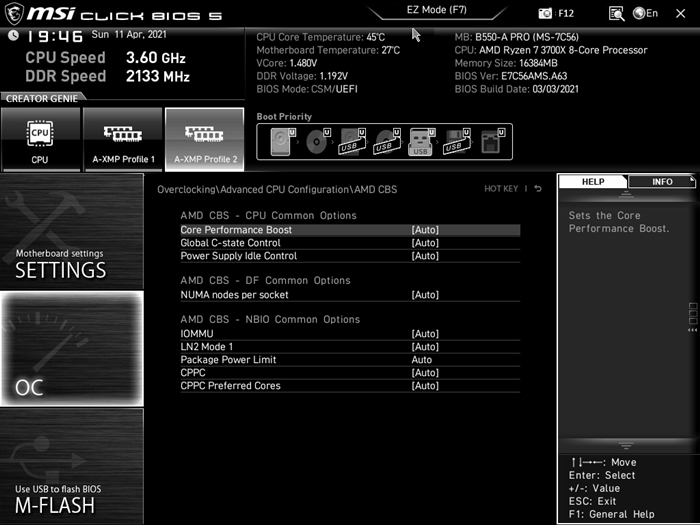This screenshot has height=525, width=700.
Task: Enable A-XMP Profile 1
Action: click(x=123, y=139)
